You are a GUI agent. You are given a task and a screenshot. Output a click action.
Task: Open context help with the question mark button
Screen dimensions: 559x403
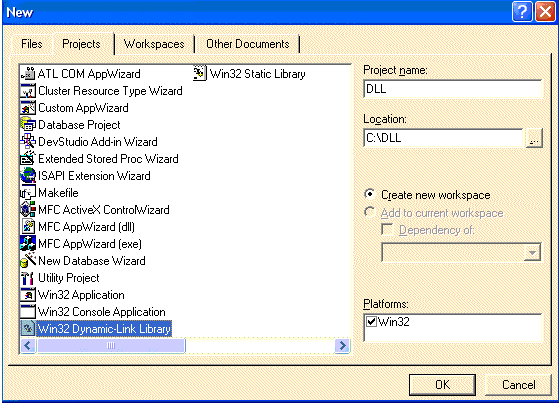522,12
